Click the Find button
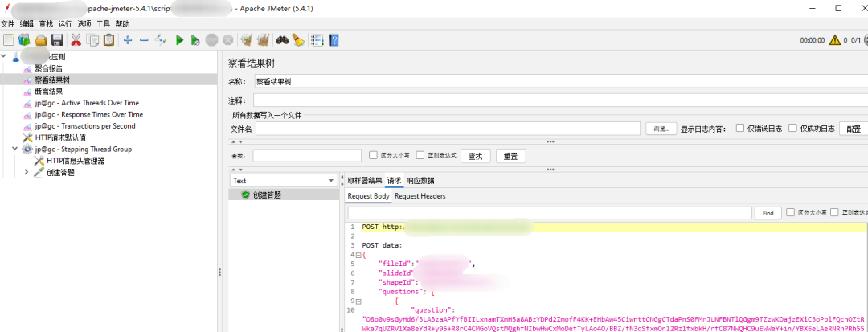The image size is (868, 332). point(768,213)
